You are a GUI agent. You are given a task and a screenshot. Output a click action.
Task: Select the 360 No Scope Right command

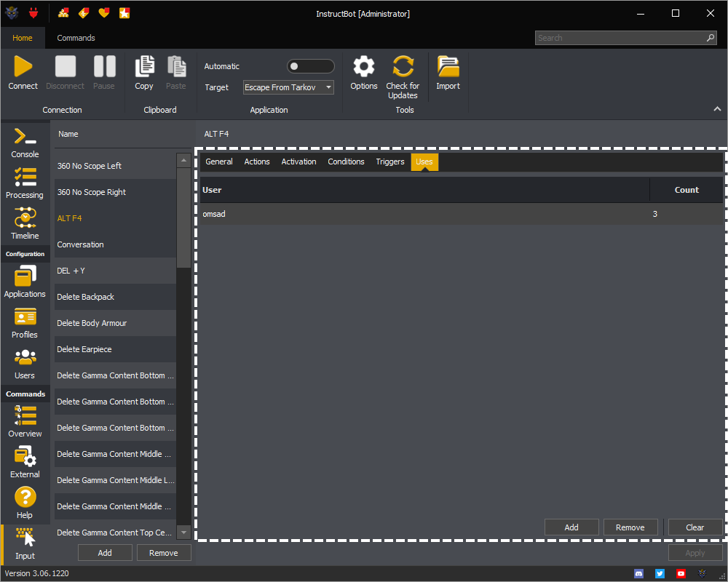115,192
